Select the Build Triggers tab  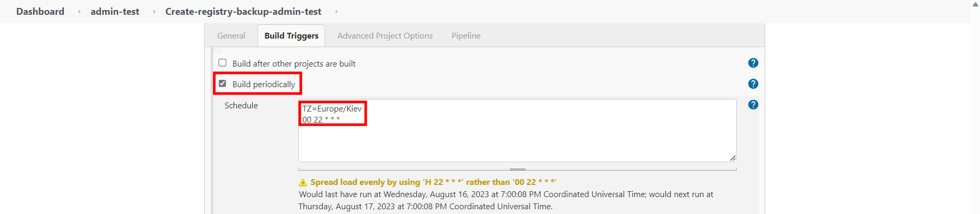pyautogui.click(x=291, y=36)
